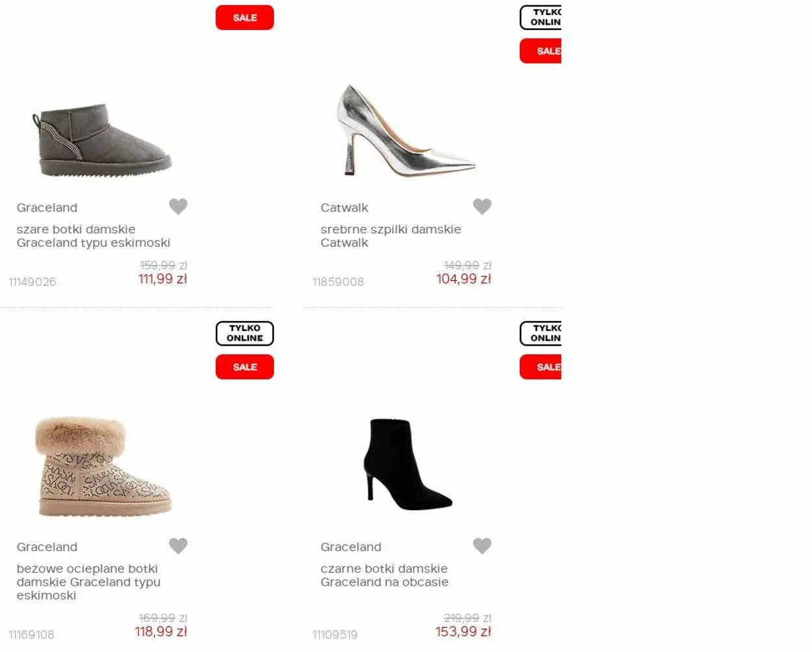Open 'szare botki damskie Graceland' product link
Viewport: 812px width, 652px height.
94,236
